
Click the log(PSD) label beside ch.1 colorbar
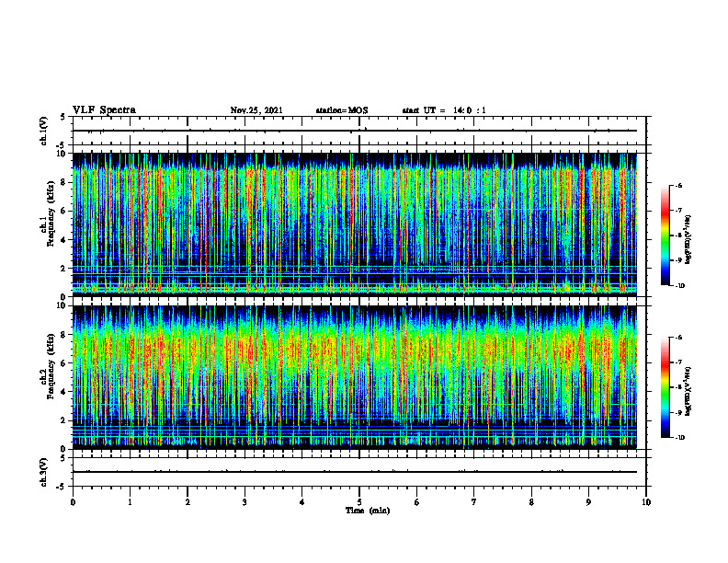click(688, 240)
